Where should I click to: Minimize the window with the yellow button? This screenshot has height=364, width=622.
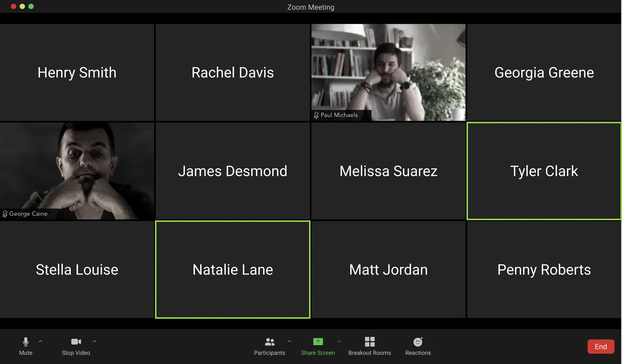[x=22, y=6]
